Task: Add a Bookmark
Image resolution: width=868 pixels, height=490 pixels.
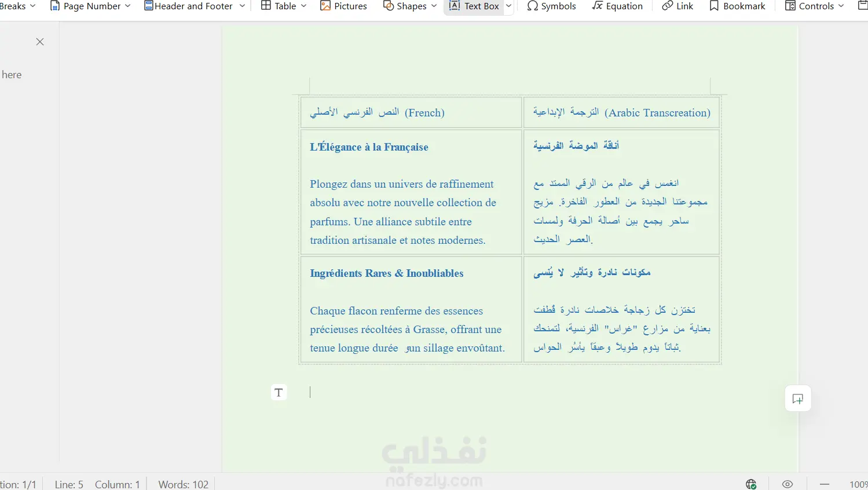Action: click(x=737, y=6)
